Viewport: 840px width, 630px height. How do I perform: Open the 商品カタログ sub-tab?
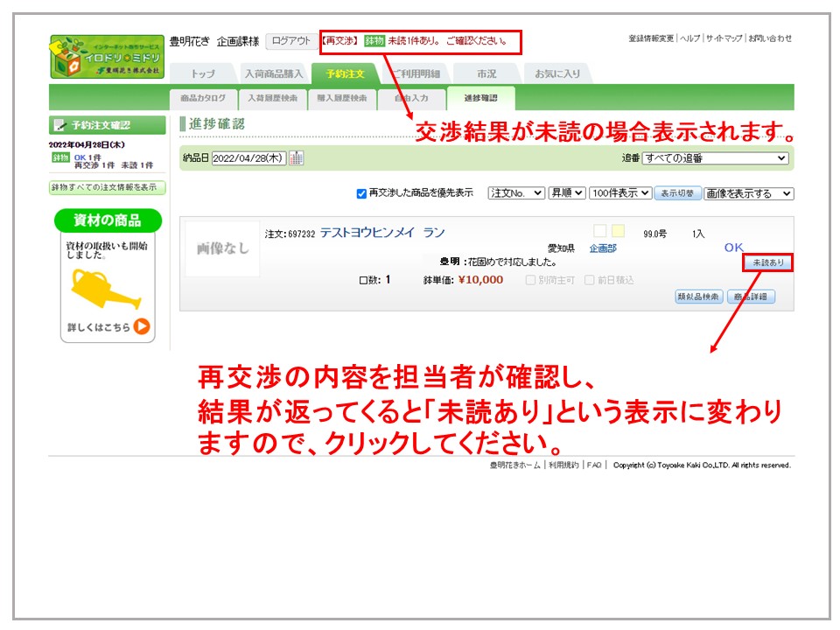[203, 98]
